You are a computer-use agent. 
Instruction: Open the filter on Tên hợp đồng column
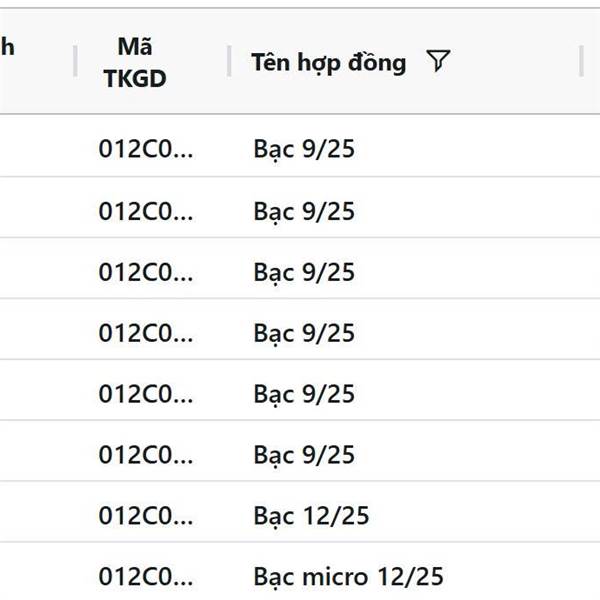(438, 61)
